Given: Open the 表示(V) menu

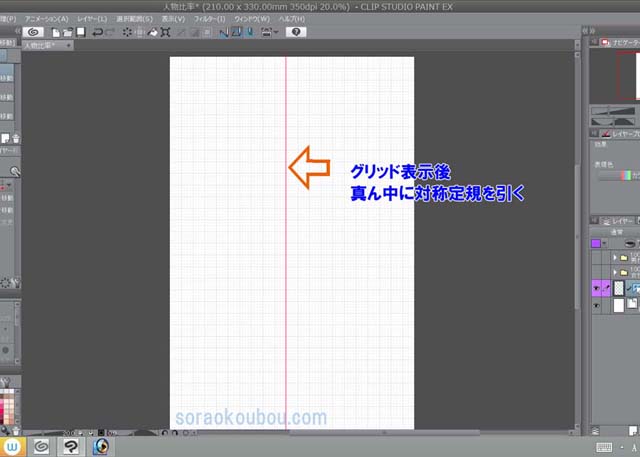Looking at the screenshot, I should 173,19.
